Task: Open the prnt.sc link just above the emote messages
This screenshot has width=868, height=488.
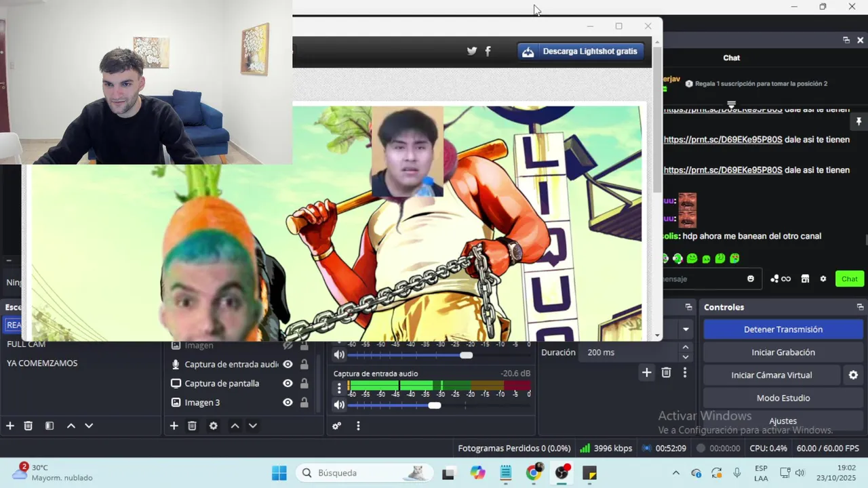Action: point(723,170)
